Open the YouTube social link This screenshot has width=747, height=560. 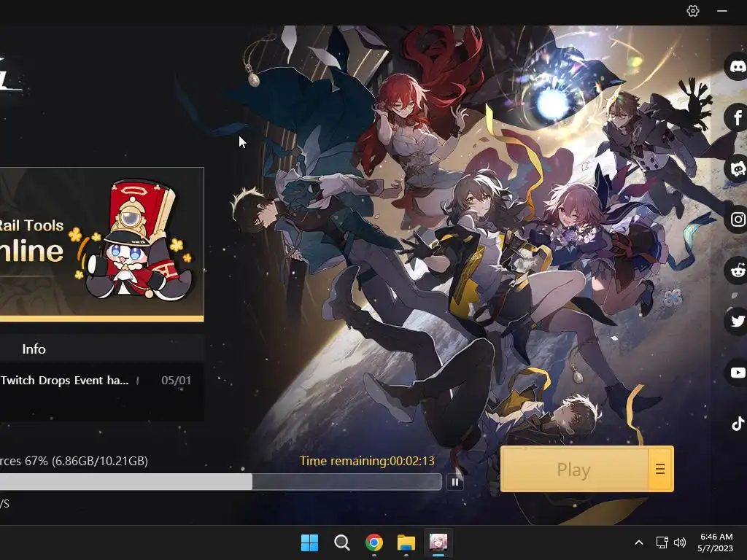coord(737,373)
